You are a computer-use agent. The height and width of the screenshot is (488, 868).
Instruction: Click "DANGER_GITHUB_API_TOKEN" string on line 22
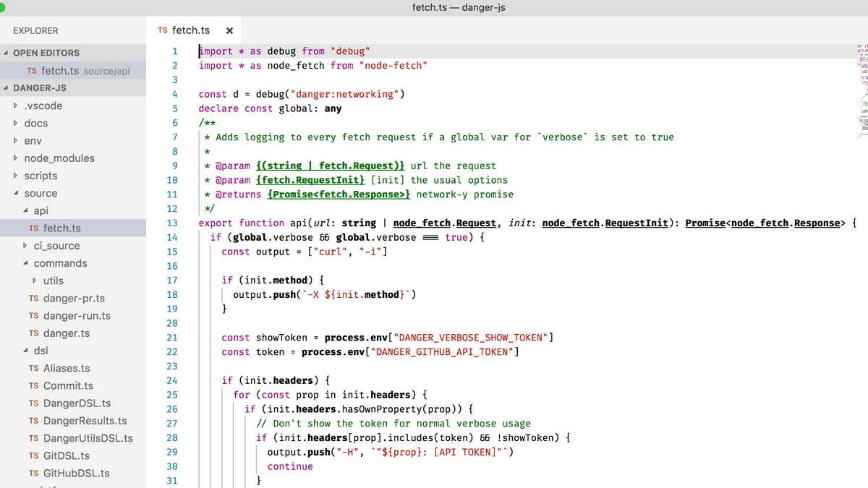(442, 352)
